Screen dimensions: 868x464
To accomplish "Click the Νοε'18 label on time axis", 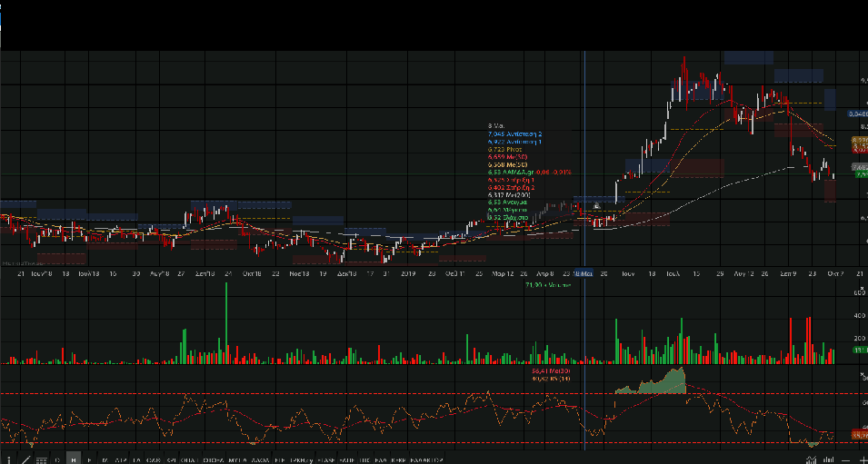I will pos(299,273).
